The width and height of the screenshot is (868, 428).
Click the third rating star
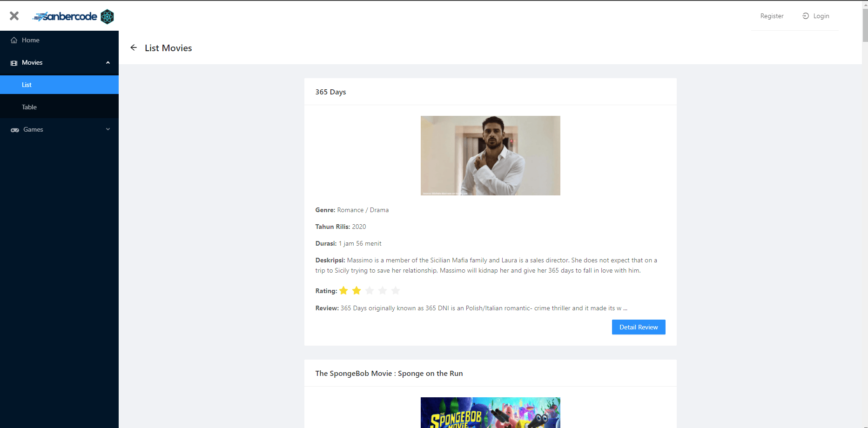point(370,291)
